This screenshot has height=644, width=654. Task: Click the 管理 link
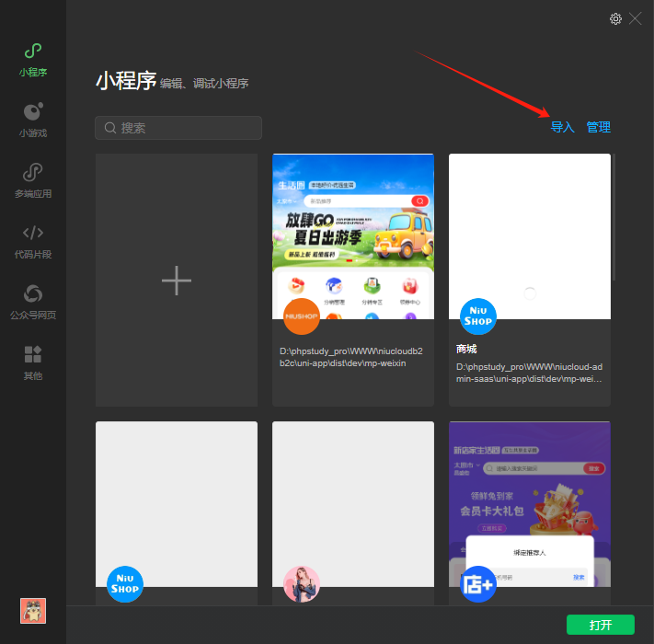pos(599,127)
